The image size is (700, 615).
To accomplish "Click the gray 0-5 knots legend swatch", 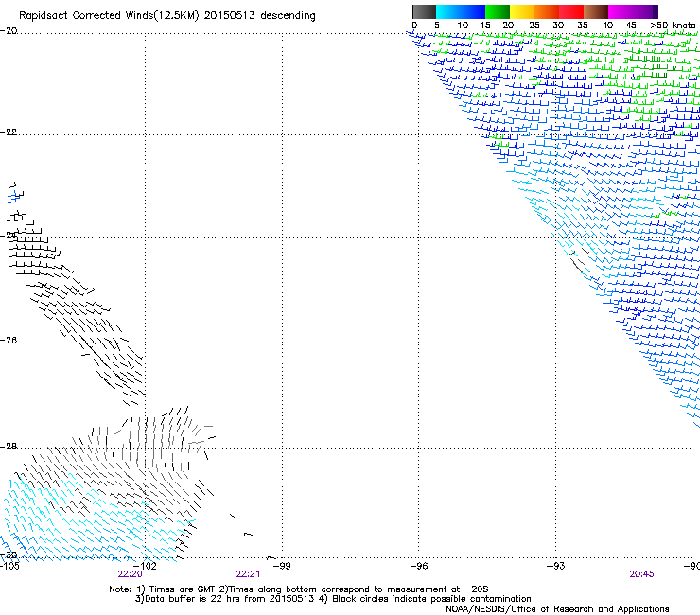I will [x=424, y=11].
